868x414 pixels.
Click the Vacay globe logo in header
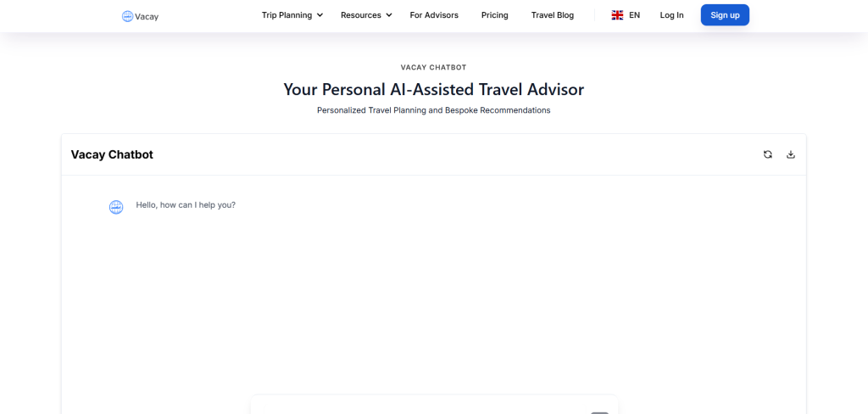[127, 16]
